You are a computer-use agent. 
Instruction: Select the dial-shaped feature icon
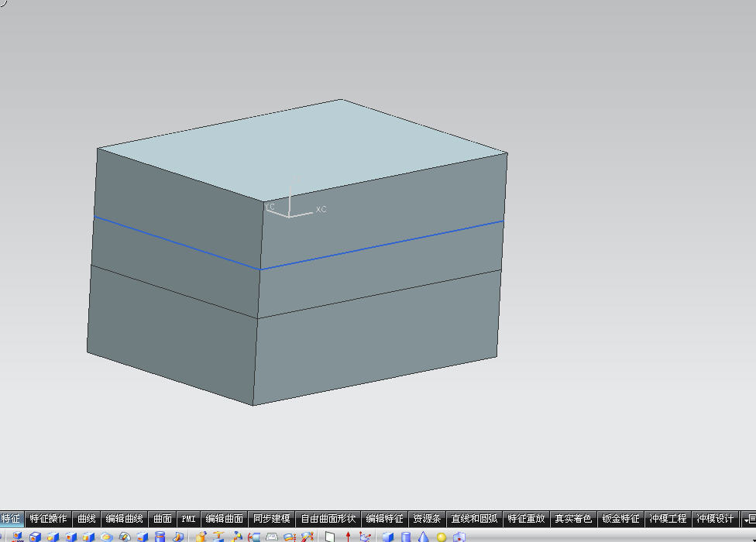[125, 537]
